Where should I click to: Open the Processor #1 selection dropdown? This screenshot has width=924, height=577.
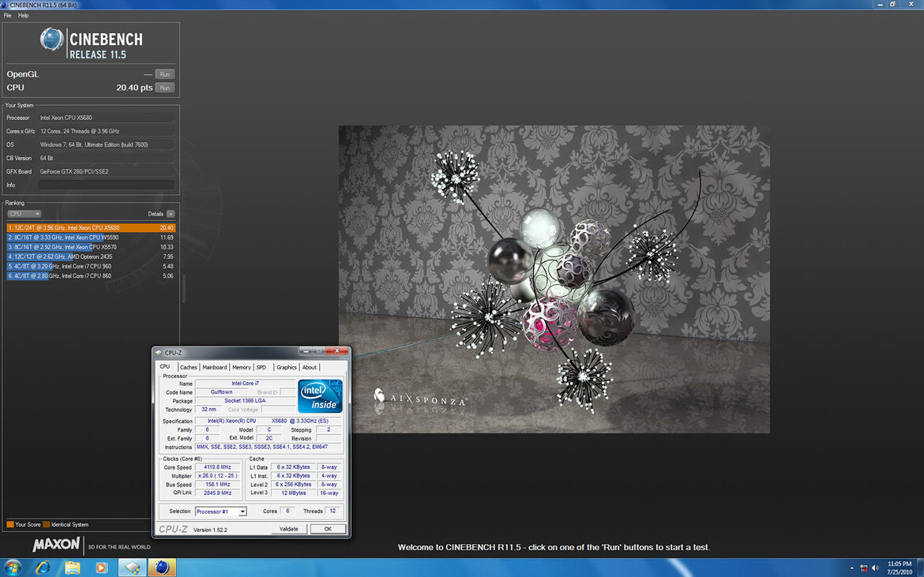220,511
